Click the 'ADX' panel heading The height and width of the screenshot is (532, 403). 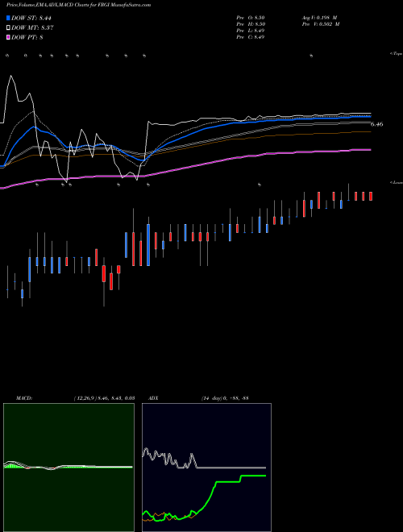pyautogui.click(x=153, y=398)
